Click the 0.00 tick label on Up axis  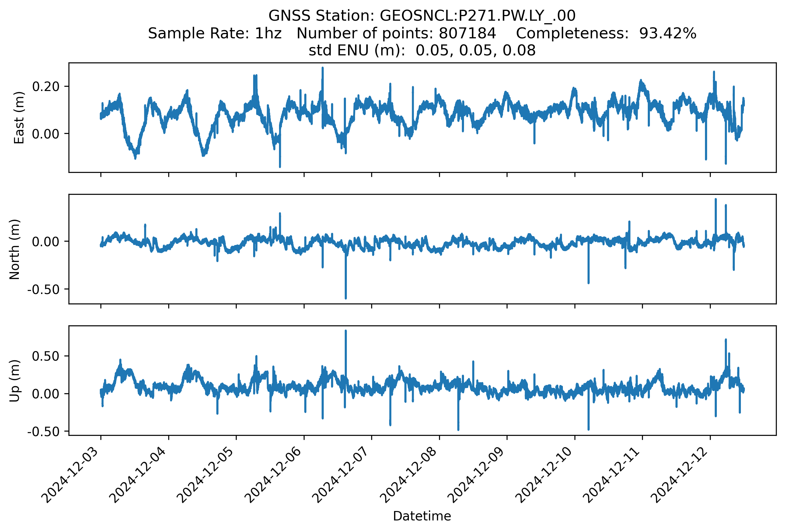pyautogui.click(x=46, y=394)
